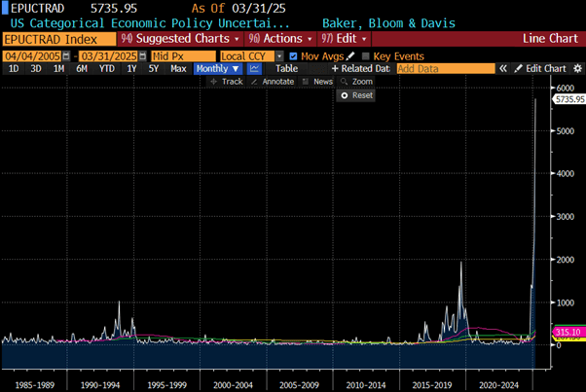Click the pencil icon beside Mov Avgs
This screenshot has height=392, width=586.
351,56
